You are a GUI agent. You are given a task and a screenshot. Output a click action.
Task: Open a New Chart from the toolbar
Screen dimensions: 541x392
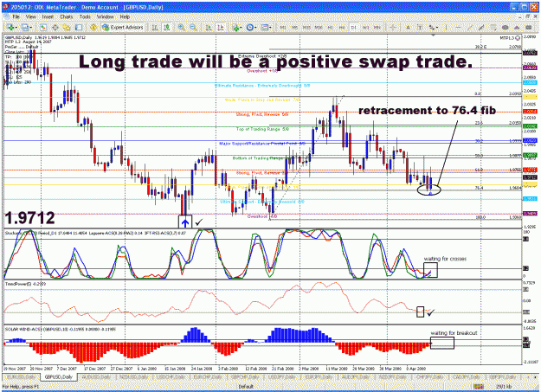pyautogui.click(x=10, y=28)
